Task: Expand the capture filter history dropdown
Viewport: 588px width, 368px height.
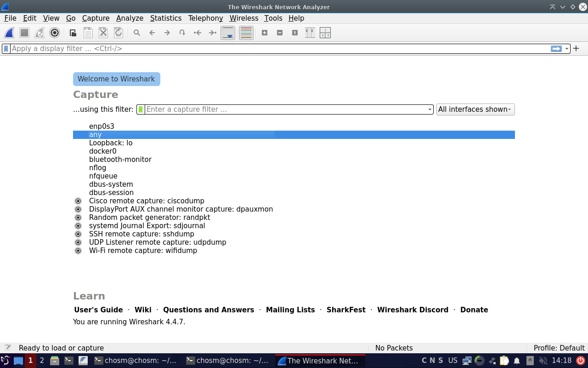Action: 429,109
